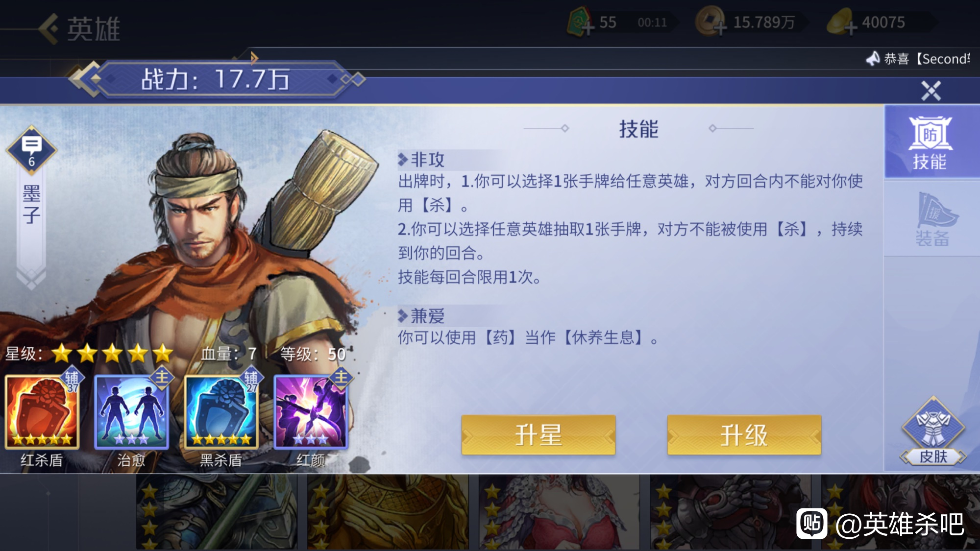Select the red-dress heroine card thumbnail

[x=559, y=512]
